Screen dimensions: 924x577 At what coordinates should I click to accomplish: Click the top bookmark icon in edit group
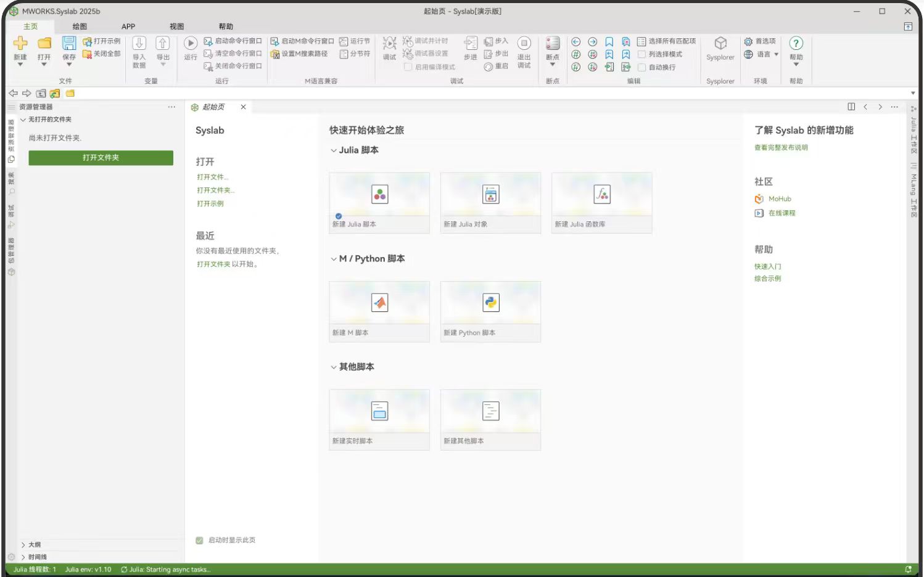tap(609, 42)
